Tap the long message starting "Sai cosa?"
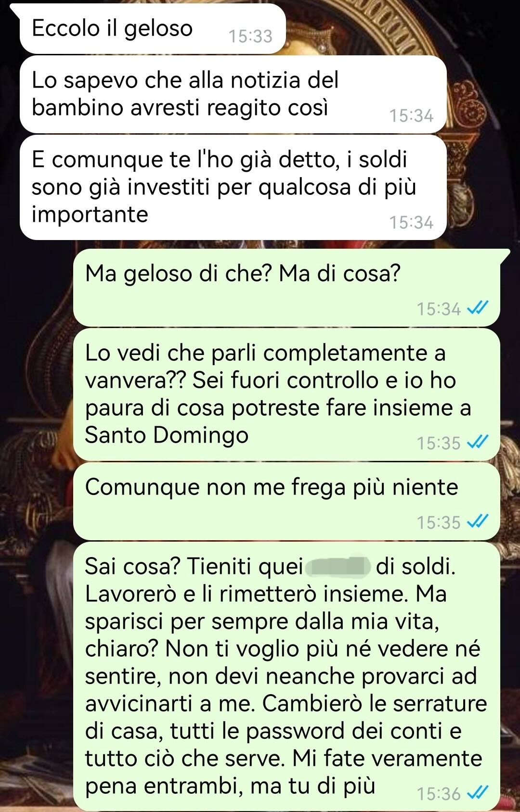 (x=287, y=675)
